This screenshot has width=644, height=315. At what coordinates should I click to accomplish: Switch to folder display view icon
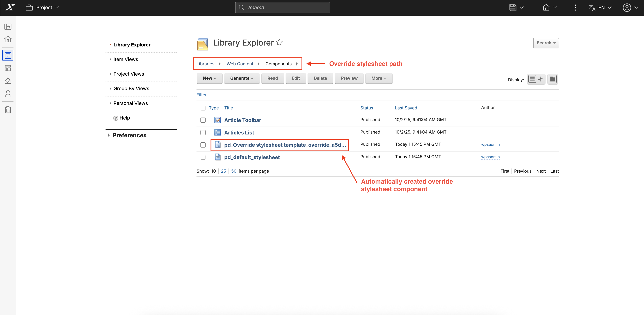pyautogui.click(x=552, y=79)
